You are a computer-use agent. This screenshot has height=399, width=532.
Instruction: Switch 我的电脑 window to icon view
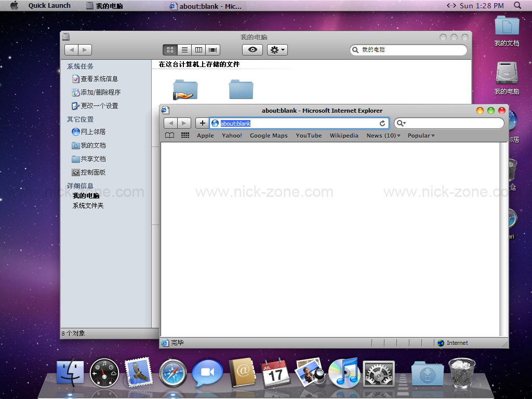pos(170,50)
